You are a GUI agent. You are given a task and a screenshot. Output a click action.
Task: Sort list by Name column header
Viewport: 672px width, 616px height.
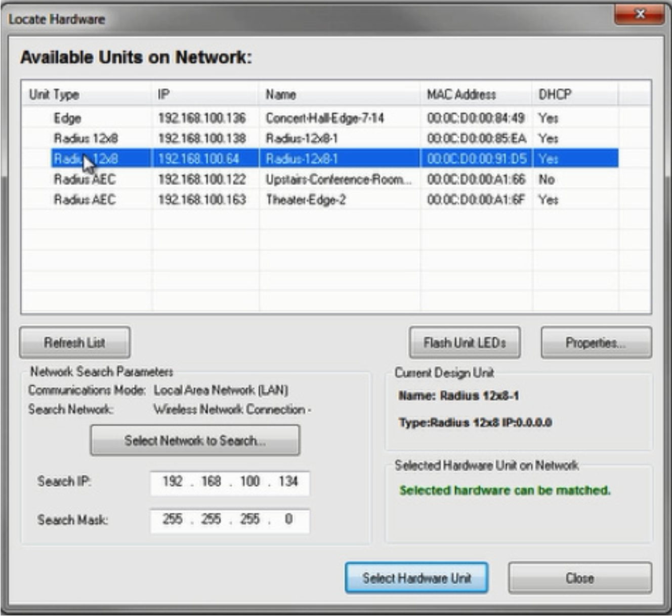tap(339, 95)
